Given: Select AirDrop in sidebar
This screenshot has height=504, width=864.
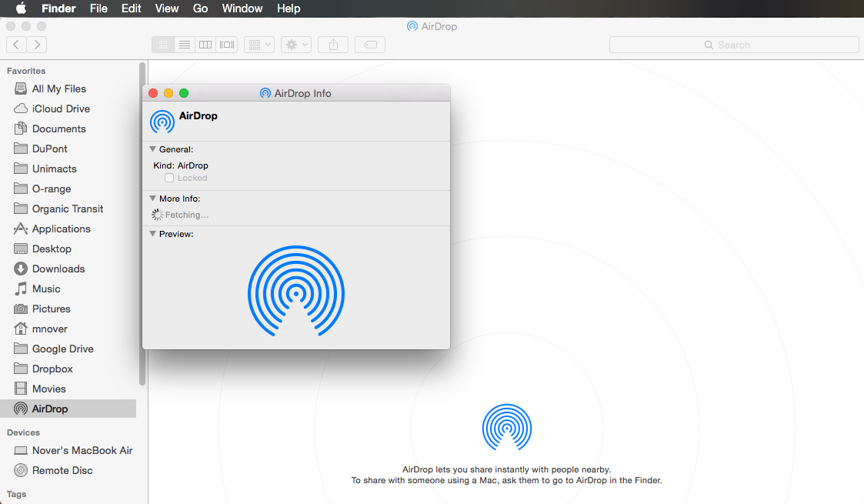Looking at the screenshot, I should (x=68, y=409).
